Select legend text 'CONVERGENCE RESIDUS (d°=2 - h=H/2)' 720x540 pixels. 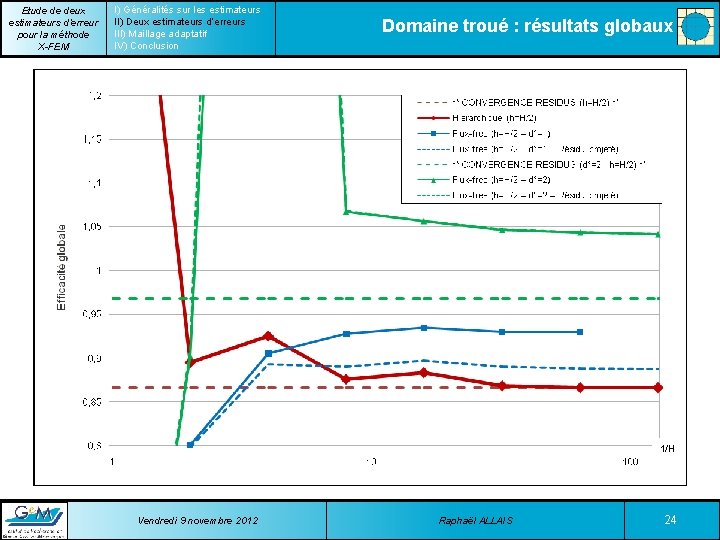point(549,164)
